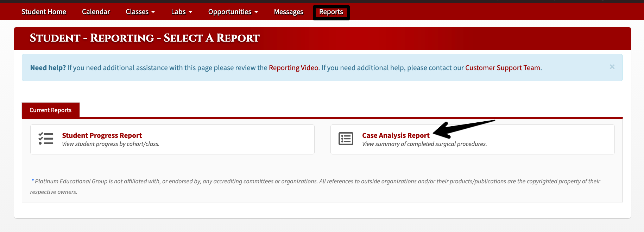Open the Student Progress Report link
Screen dimensions: 644x232
(x=102, y=135)
